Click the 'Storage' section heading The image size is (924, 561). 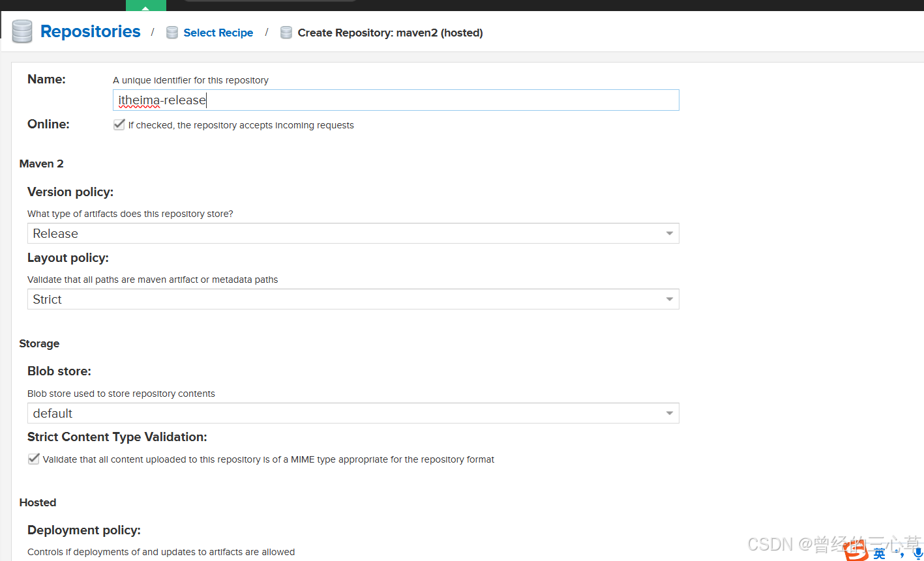point(39,343)
